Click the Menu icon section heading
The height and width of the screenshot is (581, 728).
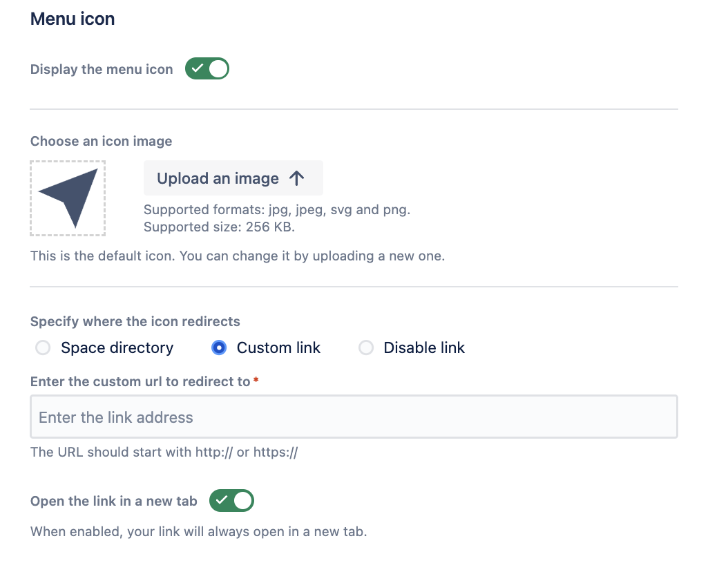[73, 19]
